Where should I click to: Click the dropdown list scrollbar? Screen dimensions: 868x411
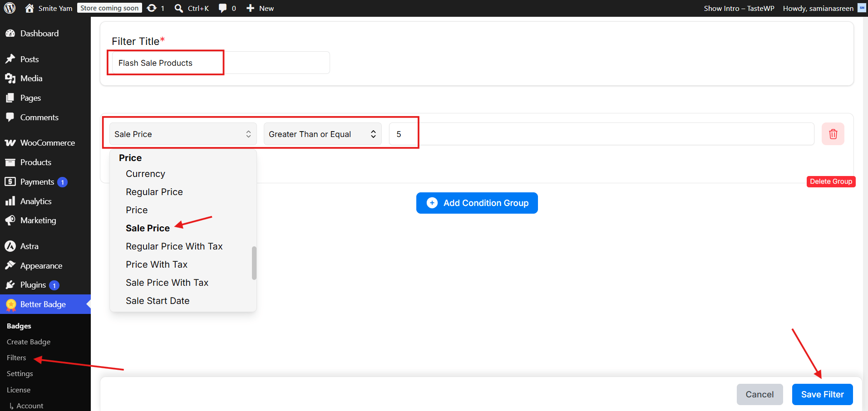254,263
